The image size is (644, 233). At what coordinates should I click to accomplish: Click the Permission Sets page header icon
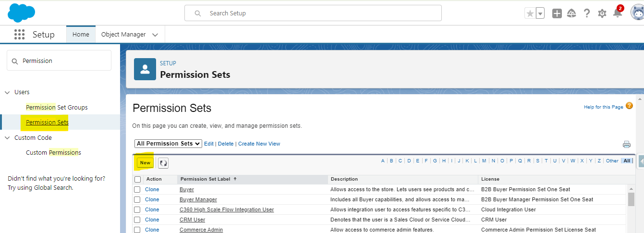145,69
